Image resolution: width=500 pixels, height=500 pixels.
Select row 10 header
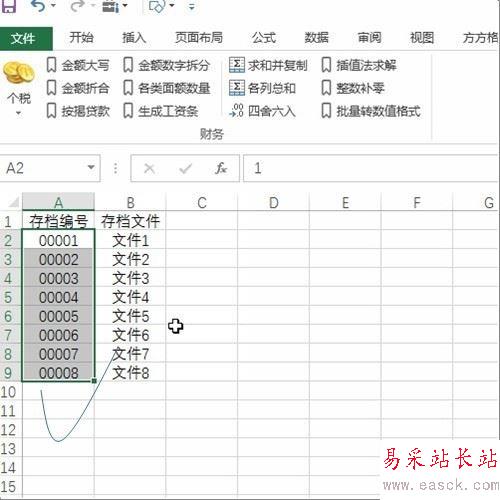pos(11,392)
